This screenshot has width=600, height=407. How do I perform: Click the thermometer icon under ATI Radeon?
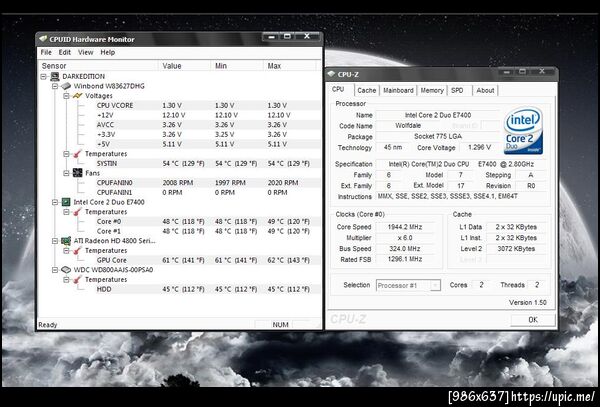[78, 251]
